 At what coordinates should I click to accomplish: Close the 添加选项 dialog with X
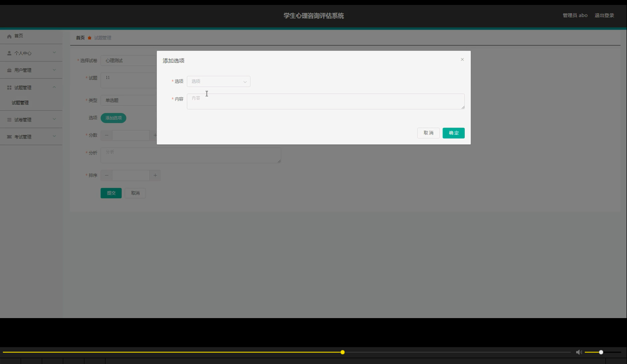tap(462, 60)
